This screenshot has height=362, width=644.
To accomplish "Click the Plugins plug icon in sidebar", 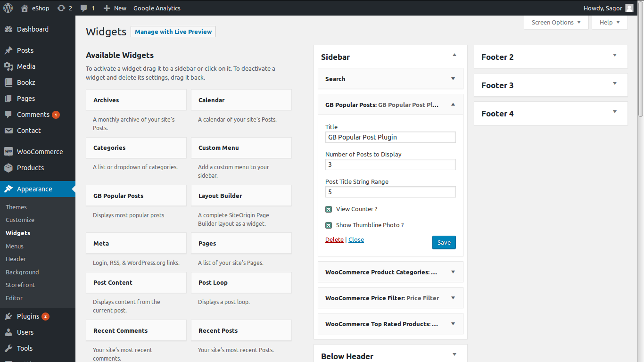I will [8, 316].
